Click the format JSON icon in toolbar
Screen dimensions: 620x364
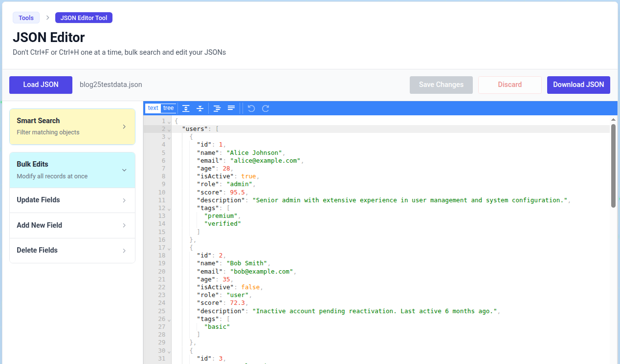tap(217, 108)
